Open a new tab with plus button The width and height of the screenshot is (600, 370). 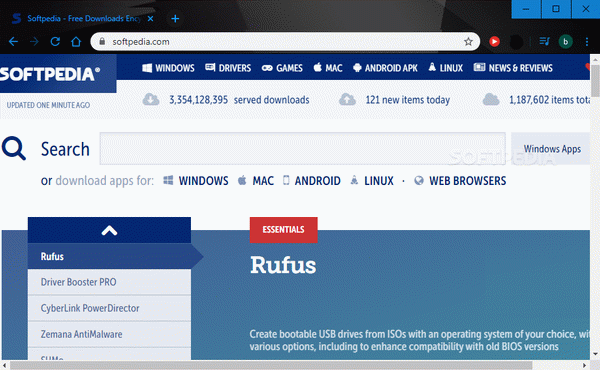tap(175, 18)
